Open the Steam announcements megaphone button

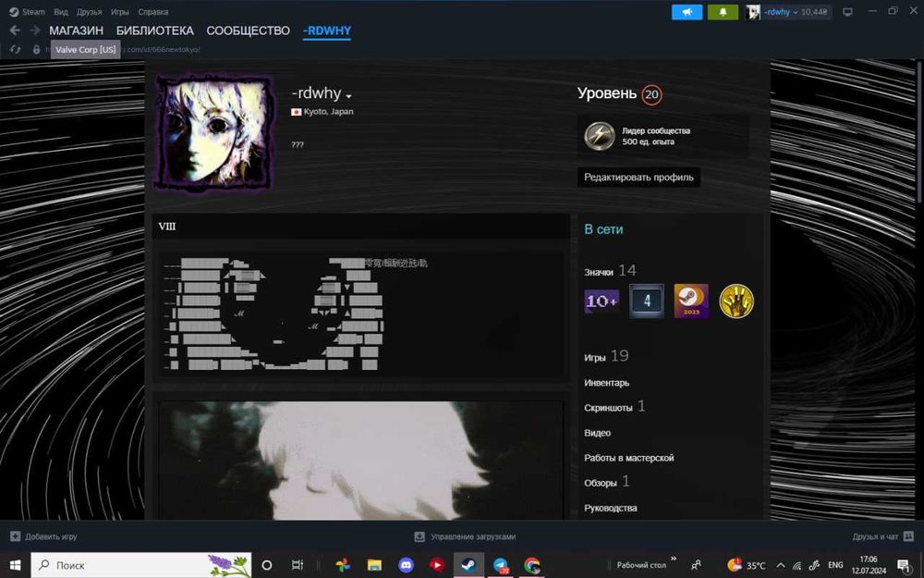[x=687, y=12]
